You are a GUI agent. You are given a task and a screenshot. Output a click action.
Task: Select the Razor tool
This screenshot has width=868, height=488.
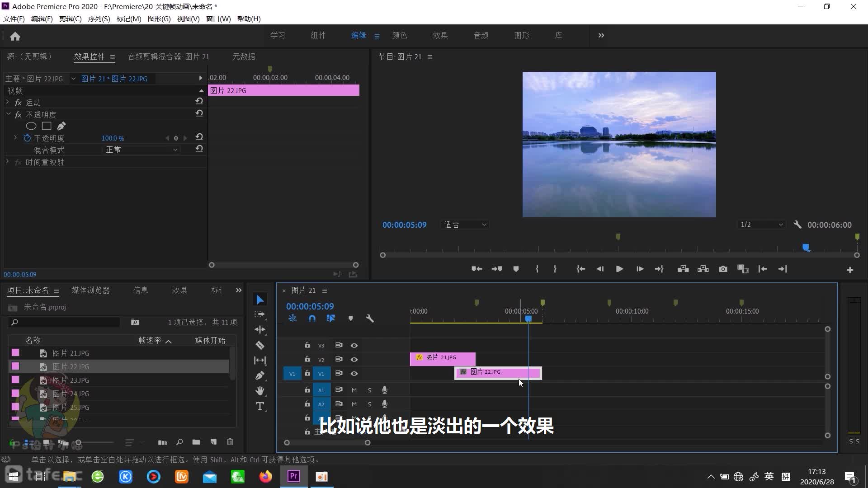(x=260, y=345)
